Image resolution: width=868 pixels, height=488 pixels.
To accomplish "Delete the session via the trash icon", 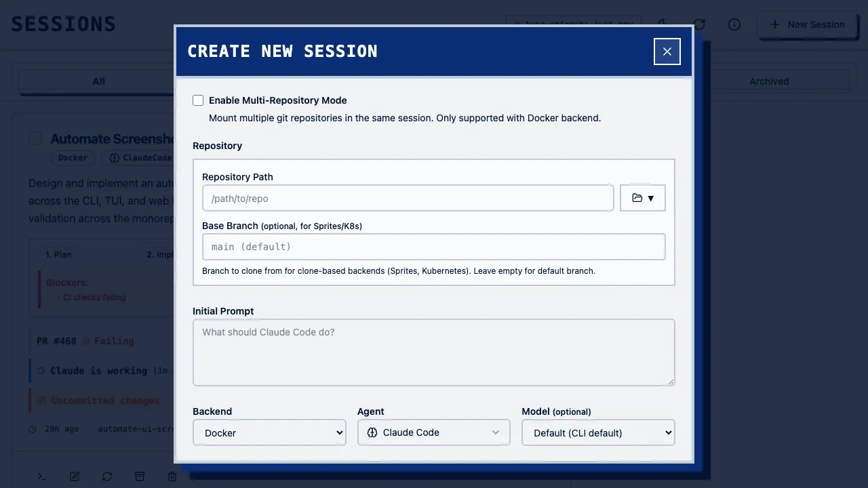I will [172, 476].
